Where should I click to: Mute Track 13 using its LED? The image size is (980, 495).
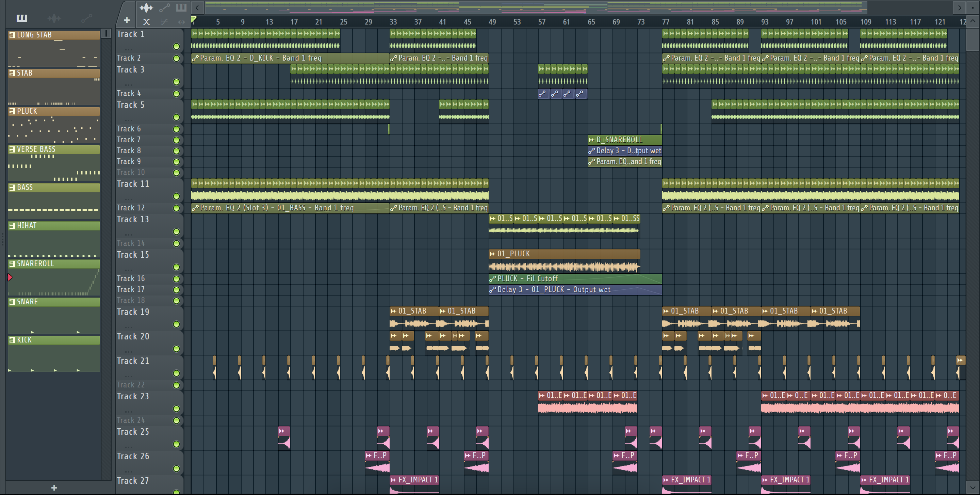pos(176,232)
